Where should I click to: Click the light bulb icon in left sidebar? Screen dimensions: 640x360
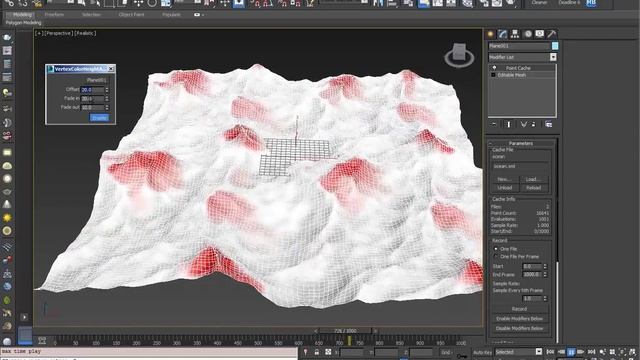[7, 93]
